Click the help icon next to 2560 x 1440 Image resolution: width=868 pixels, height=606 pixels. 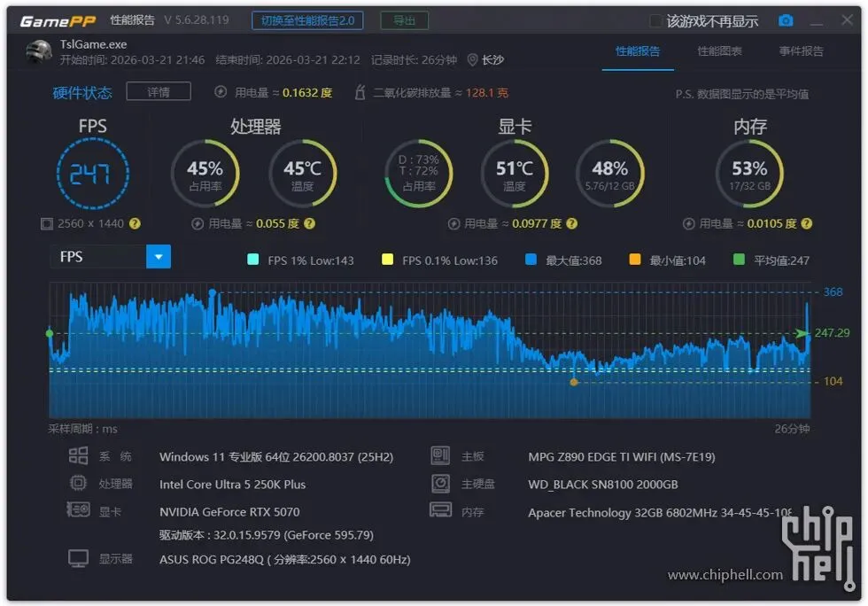click(135, 224)
